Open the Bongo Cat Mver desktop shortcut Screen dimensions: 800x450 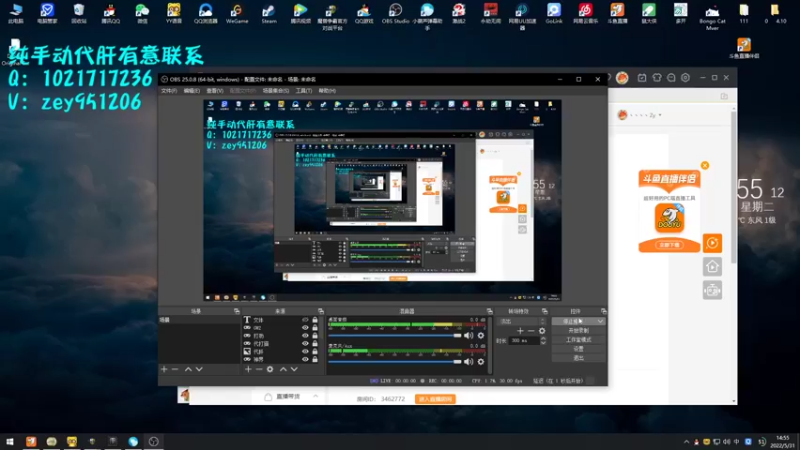712,15
